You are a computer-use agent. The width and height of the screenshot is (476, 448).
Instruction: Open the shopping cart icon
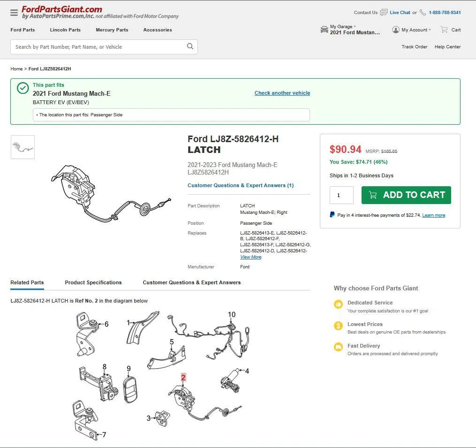444,30
